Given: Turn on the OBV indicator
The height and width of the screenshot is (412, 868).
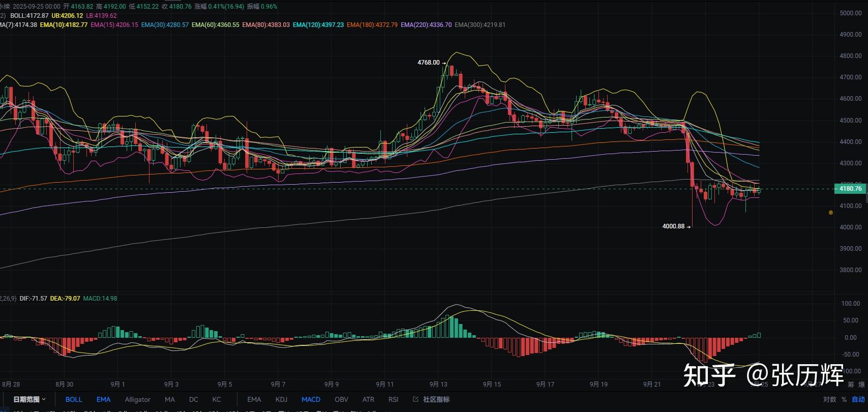Looking at the screenshot, I should pyautogui.click(x=341, y=399).
